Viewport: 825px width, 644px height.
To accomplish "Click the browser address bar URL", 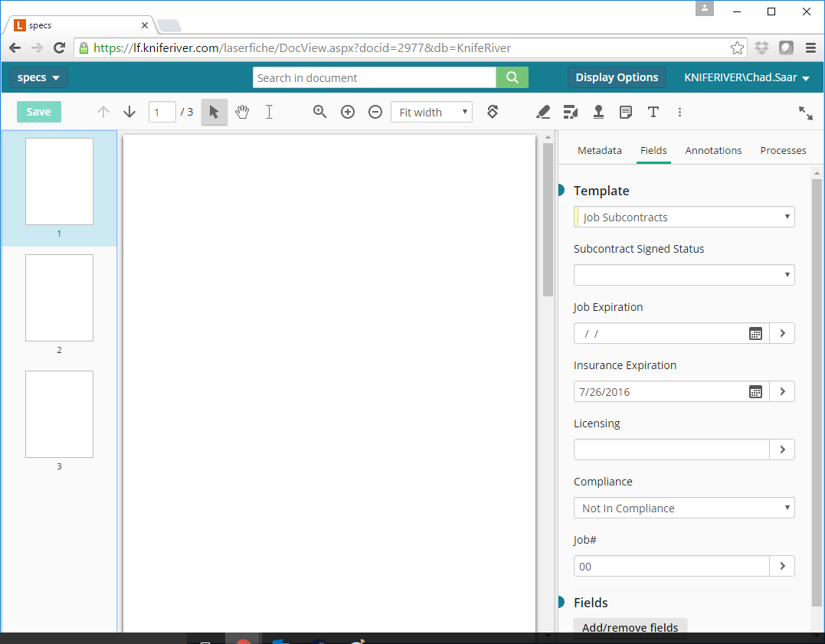I will (x=302, y=48).
